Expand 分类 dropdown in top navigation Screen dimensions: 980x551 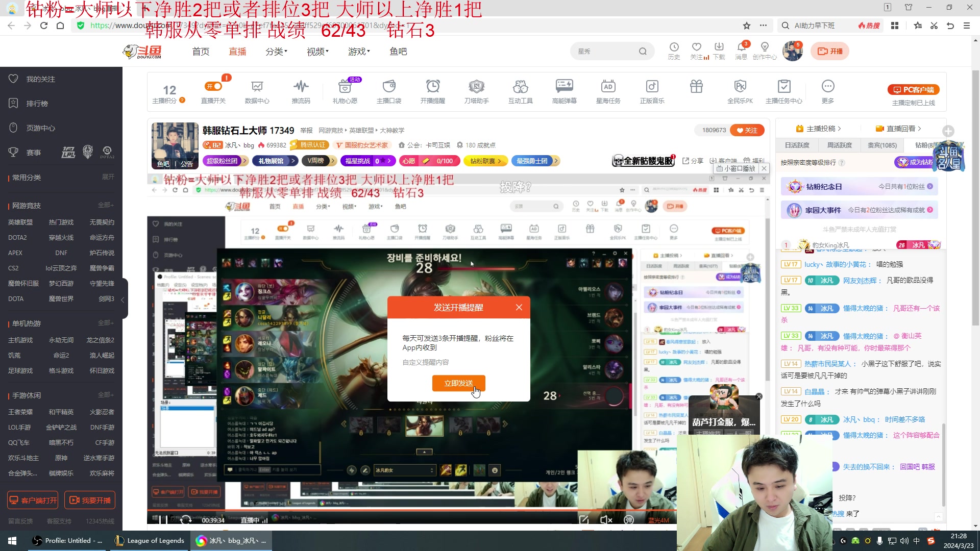click(276, 52)
